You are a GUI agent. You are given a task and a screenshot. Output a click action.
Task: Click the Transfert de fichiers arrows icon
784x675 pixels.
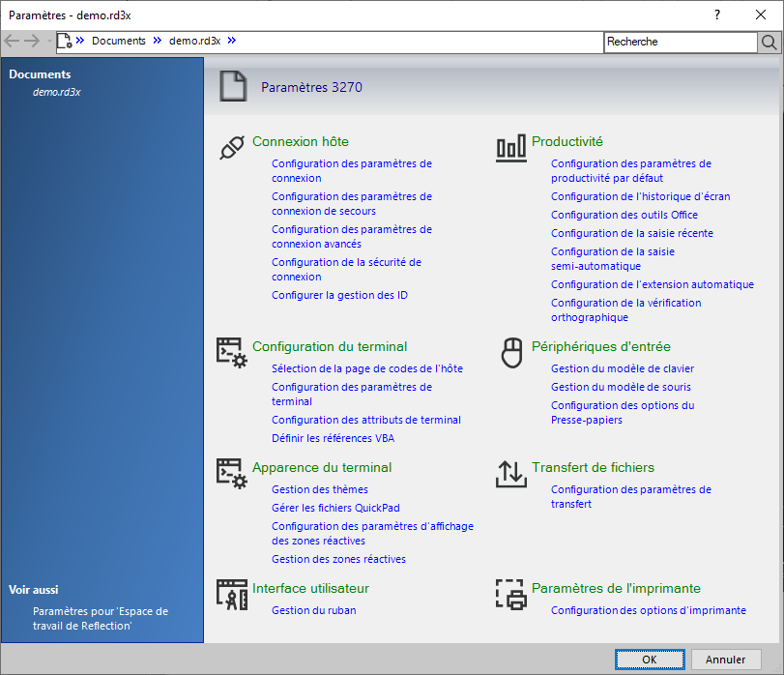click(511, 474)
